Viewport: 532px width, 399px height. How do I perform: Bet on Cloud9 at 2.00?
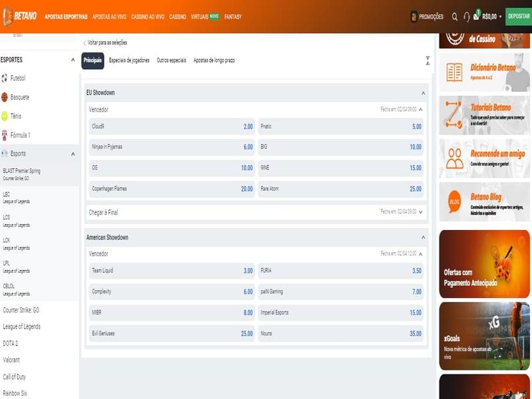(x=172, y=126)
